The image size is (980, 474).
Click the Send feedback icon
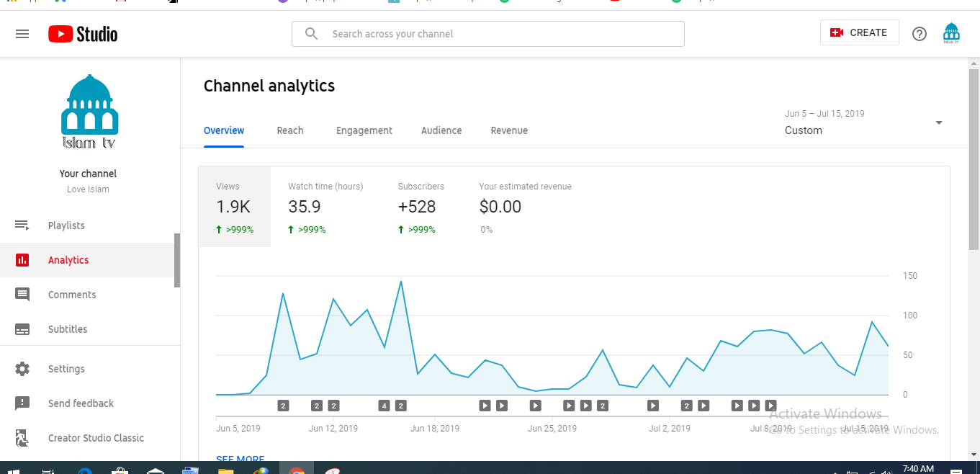pos(22,403)
